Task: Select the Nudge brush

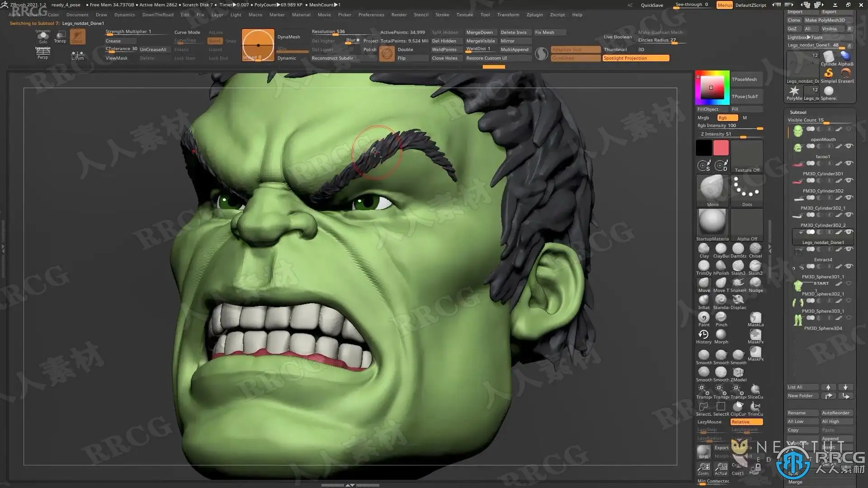Action: [x=755, y=285]
